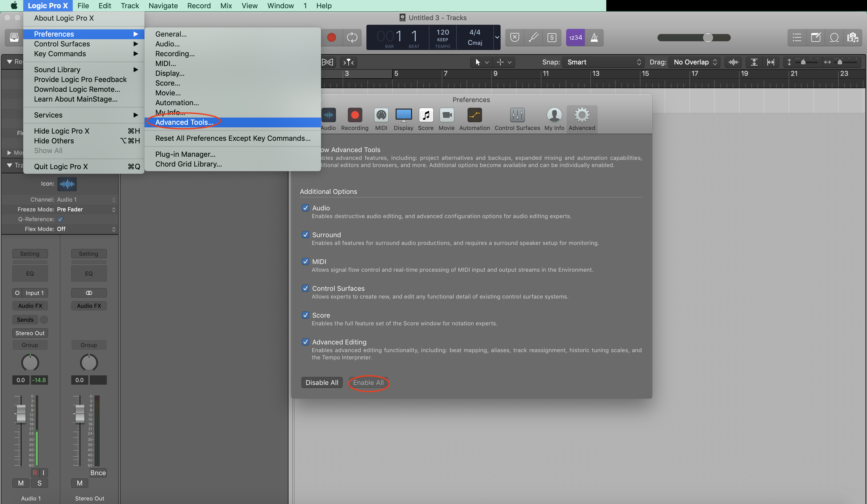Click the Audio 1 Stereo Out output button
This screenshot has height=504, width=867.
click(30, 333)
